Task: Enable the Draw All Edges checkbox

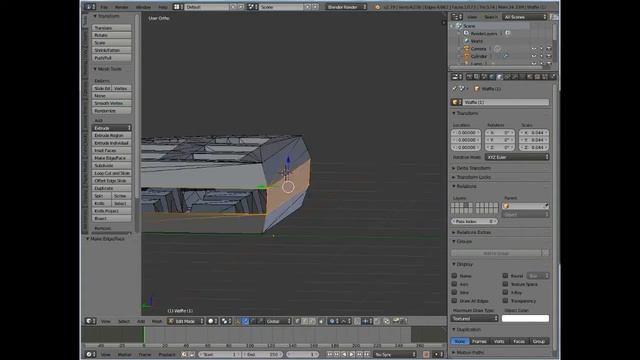Action: pos(454,300)
